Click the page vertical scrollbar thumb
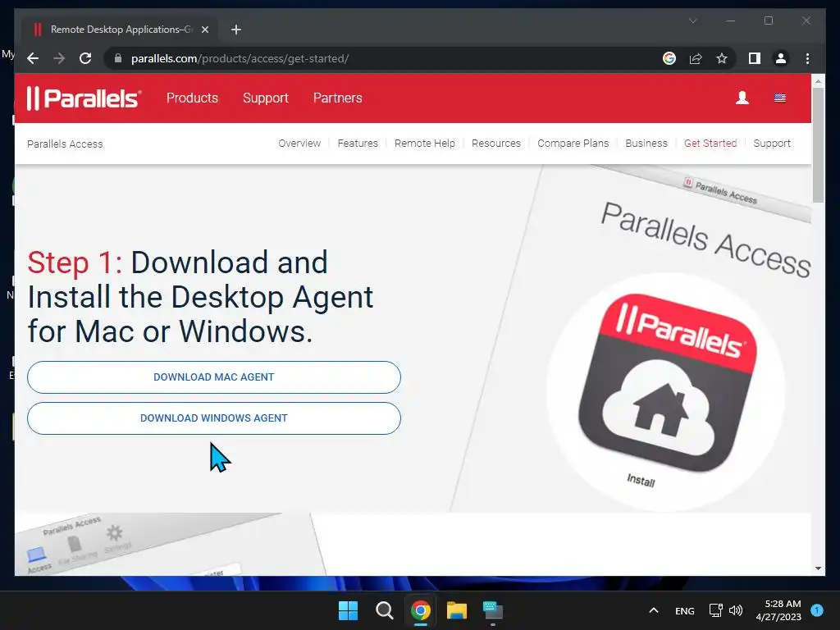Image resolution: width=840 pixels, height=630 pixels. click(818, 144)
